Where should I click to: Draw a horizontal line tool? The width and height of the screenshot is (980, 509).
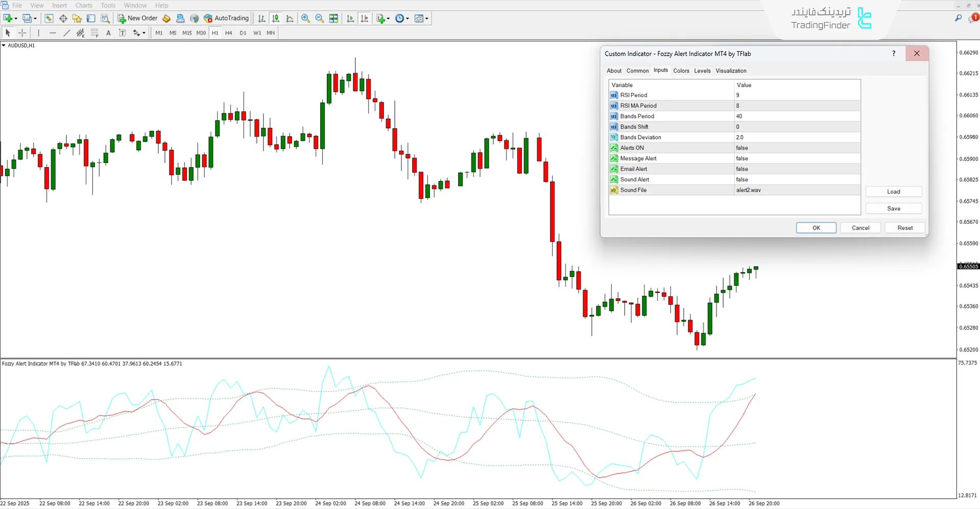click(53, 33)
